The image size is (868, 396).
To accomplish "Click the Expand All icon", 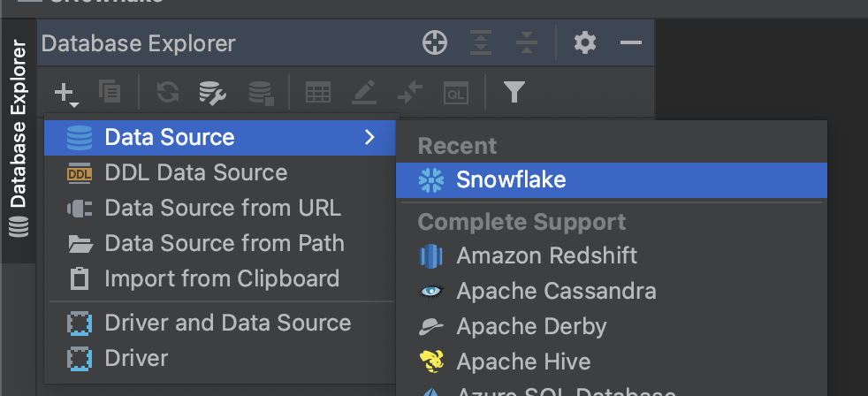I will 481,42.
